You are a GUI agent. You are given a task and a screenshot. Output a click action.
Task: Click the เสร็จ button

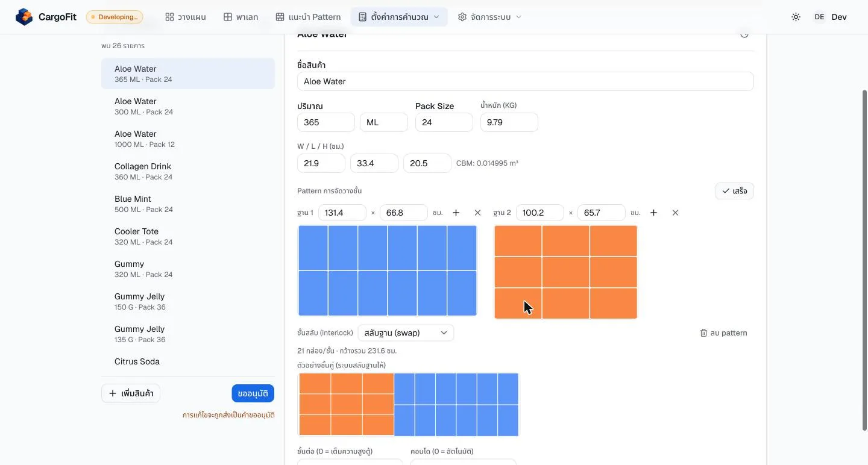click(x=734, y=191)
